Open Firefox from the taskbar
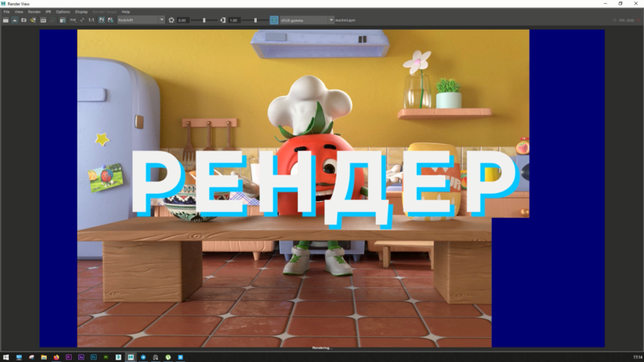Image resolution: width=644 pixels, height=362 pixels. click(x=56, y=357)
